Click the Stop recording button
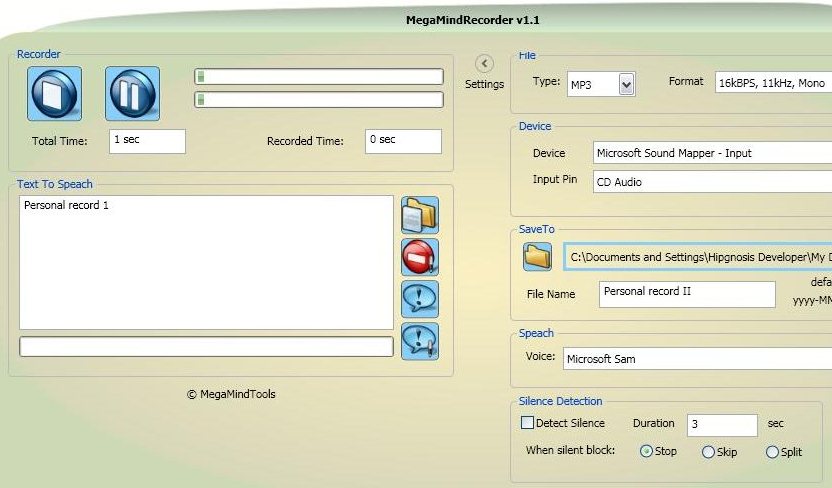This screenshot has width=832, height=488. (x=55, y=93)
